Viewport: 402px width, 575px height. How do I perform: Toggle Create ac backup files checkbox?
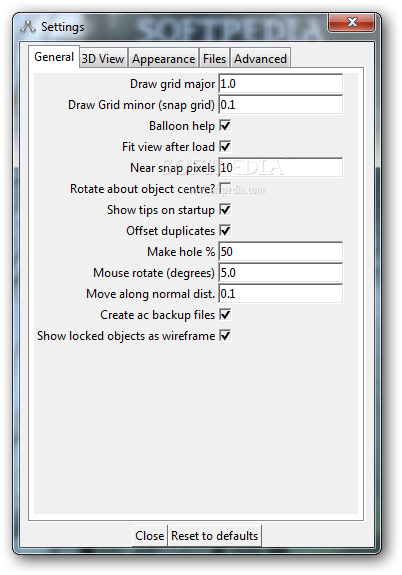(225, 315)
